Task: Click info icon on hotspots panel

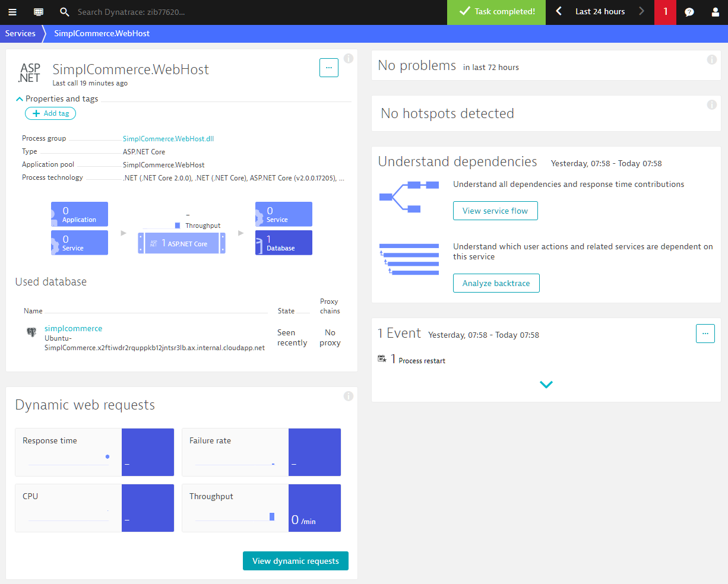Action: tap(712, 105)
